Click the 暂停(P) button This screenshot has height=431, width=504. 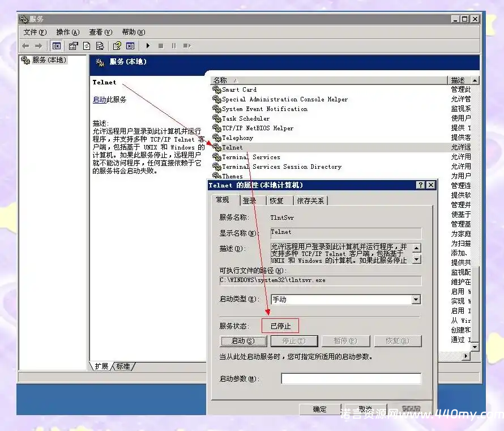tap(345, 341)
